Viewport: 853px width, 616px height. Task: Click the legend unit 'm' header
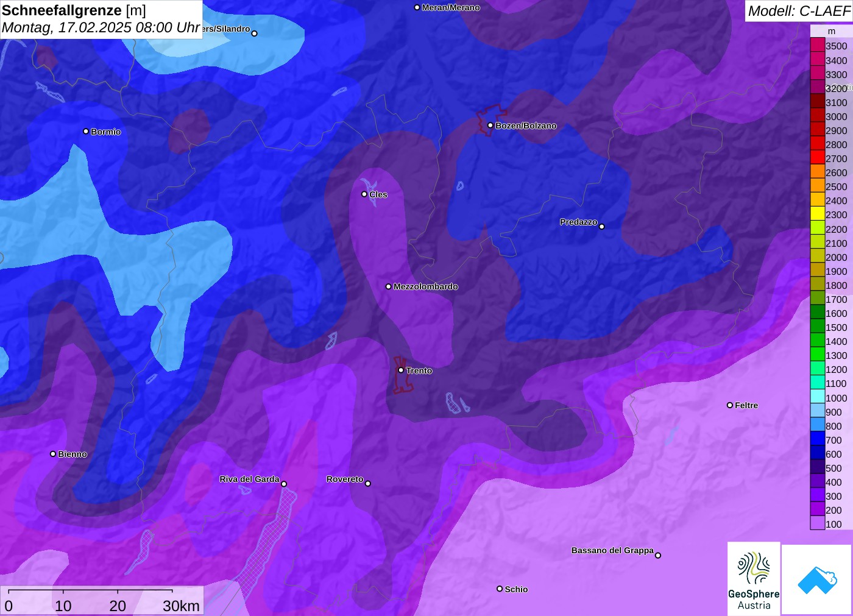coord(832,31)
